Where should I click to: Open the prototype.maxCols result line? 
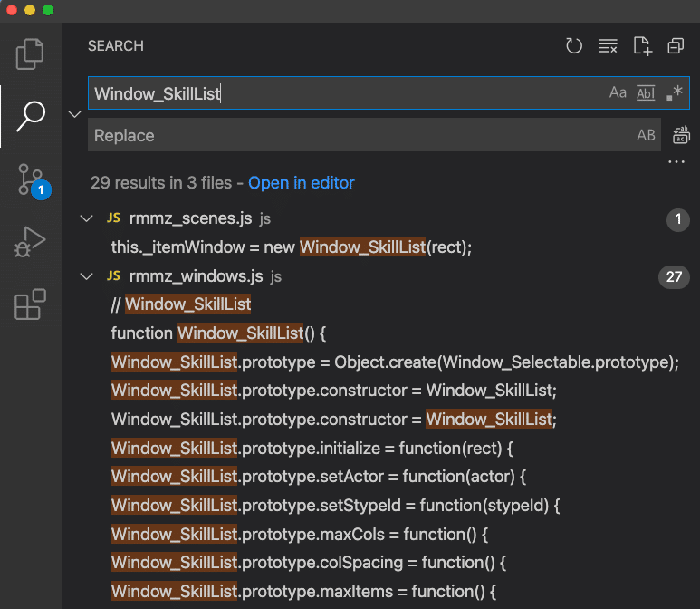[x=300, y=535]
